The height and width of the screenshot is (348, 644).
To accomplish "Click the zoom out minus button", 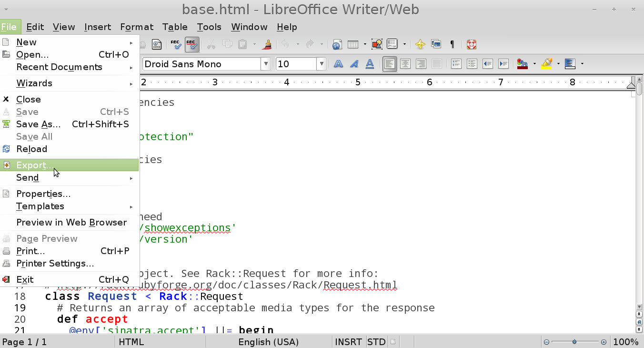I will pyautogui.click(x=547, y=342).
